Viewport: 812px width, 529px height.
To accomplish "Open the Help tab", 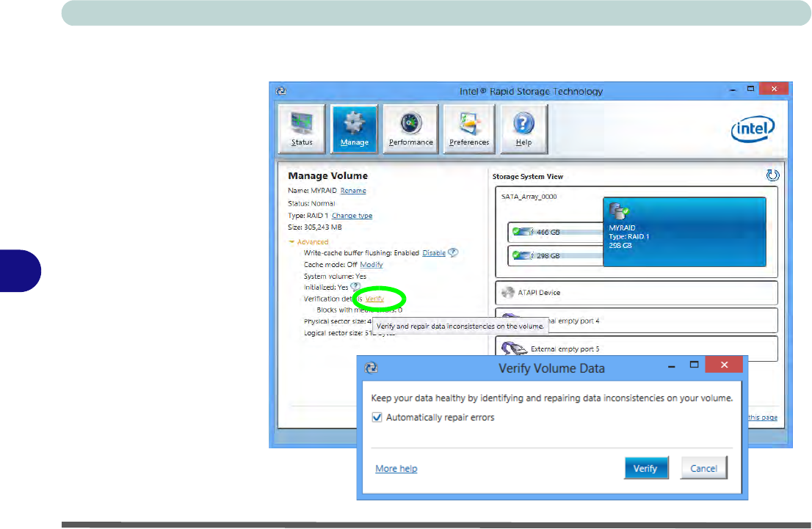I will (523, 129).
